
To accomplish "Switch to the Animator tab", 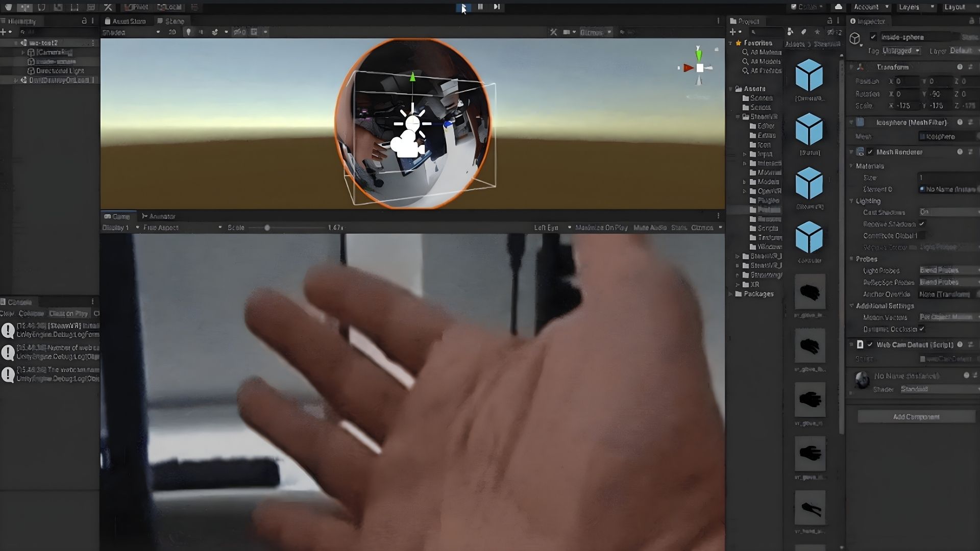I will (x=160, y=216).
